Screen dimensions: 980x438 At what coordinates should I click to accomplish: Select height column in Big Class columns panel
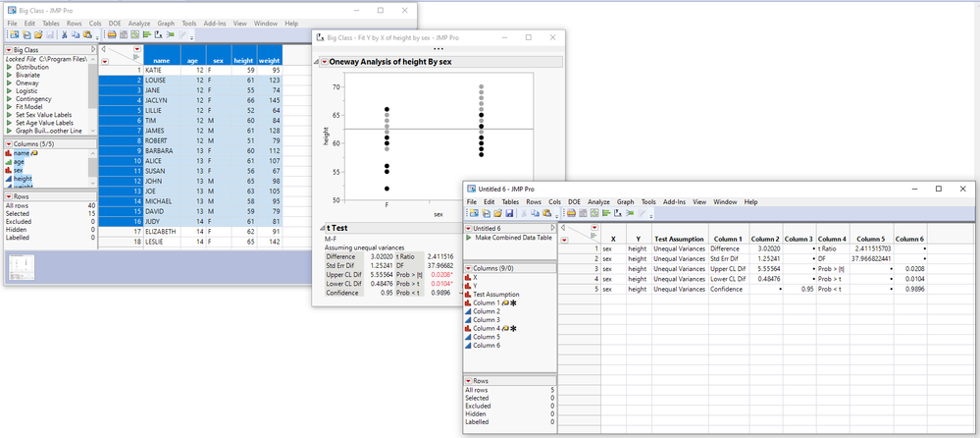click(x=23, y=179)
